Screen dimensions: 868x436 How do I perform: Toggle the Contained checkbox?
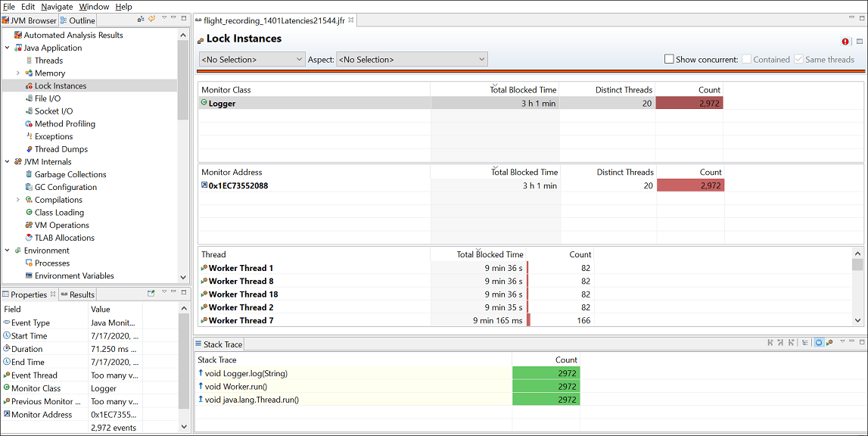[746, 59]
